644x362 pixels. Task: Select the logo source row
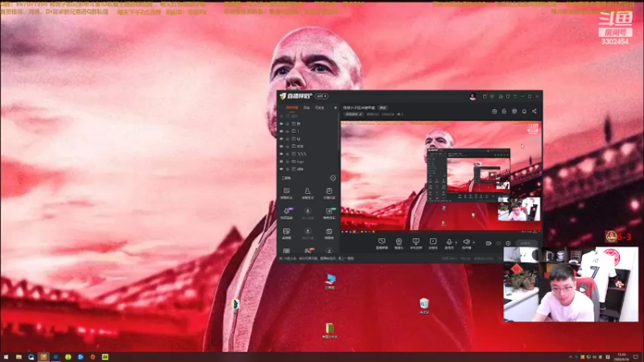[308, 162]
